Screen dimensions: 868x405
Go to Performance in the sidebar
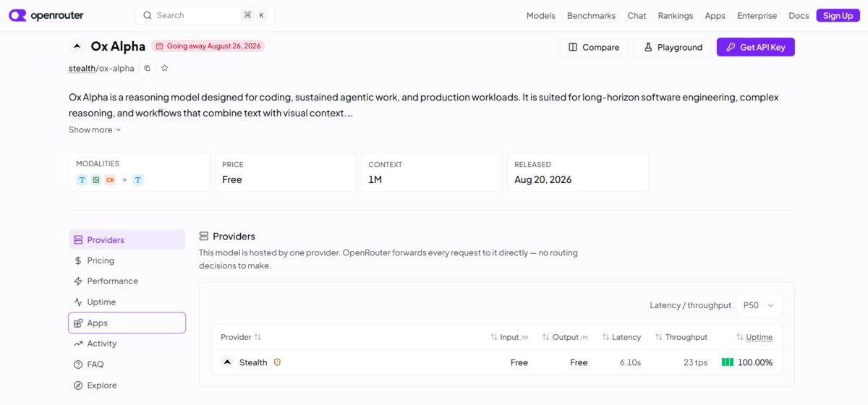(127, 281)
